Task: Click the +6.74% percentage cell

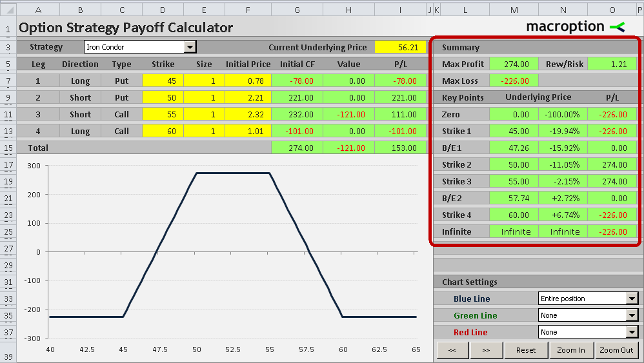Action: click(563, 215)
